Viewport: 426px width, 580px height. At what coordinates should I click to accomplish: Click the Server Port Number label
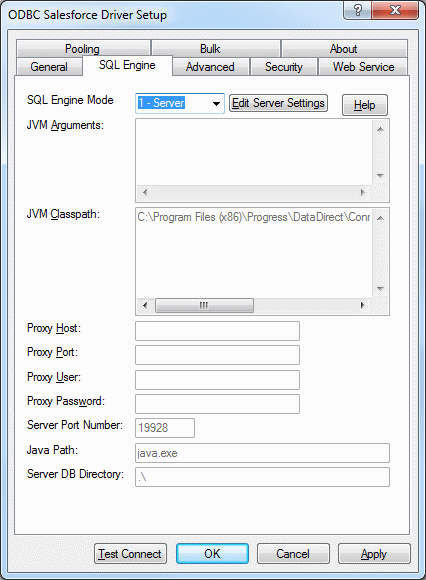click(x=75, y=425)
